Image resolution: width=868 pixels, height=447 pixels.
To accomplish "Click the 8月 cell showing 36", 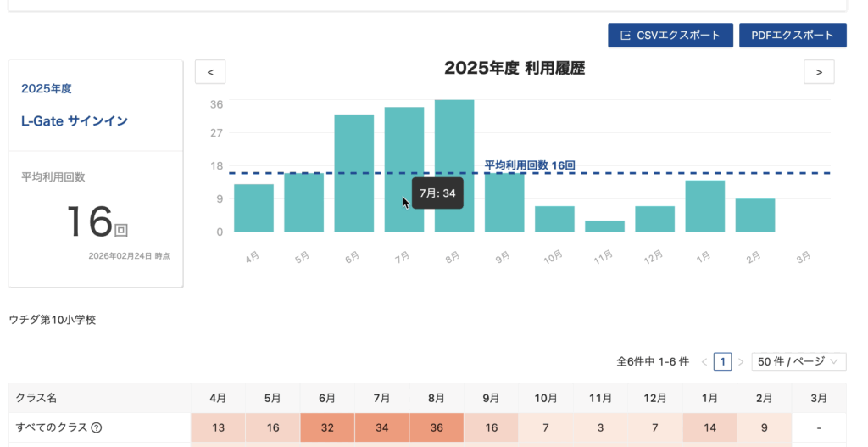I will click(x=437, y=427).
